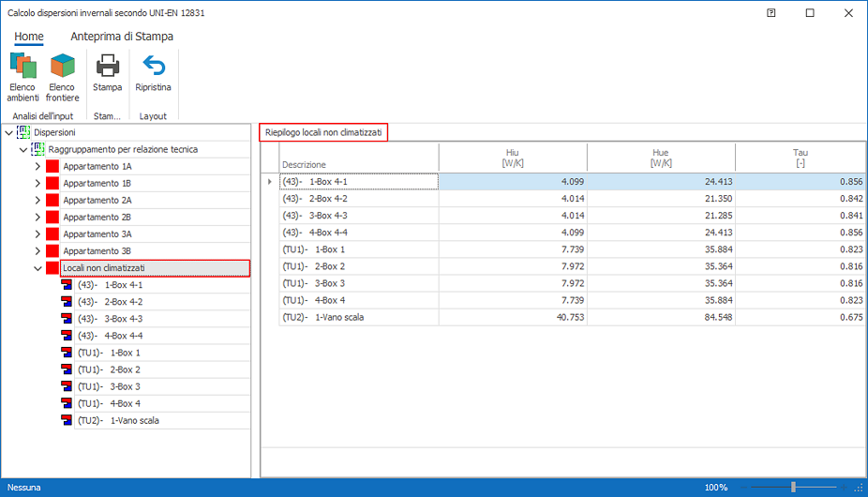The width and height of the screenshot is (868, 497).
Task: Click the help question mark icon
Action: pyautogui.click(x=771, y=13)
